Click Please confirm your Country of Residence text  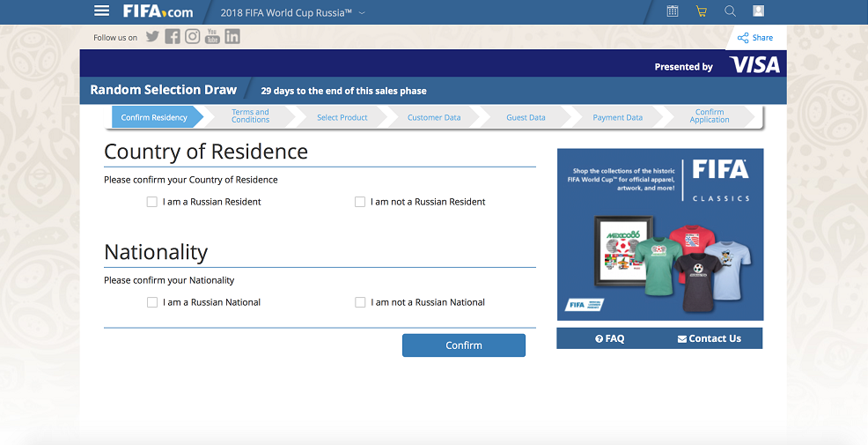coord(191,180)
